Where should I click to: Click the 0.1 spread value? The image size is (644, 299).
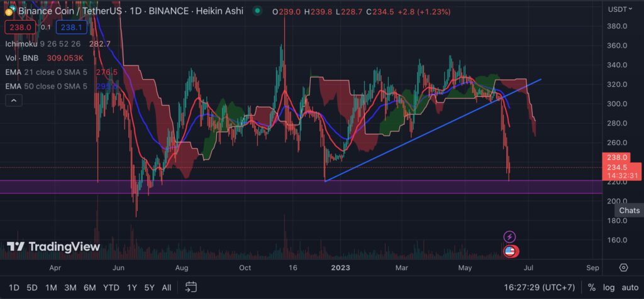[46, 27]
